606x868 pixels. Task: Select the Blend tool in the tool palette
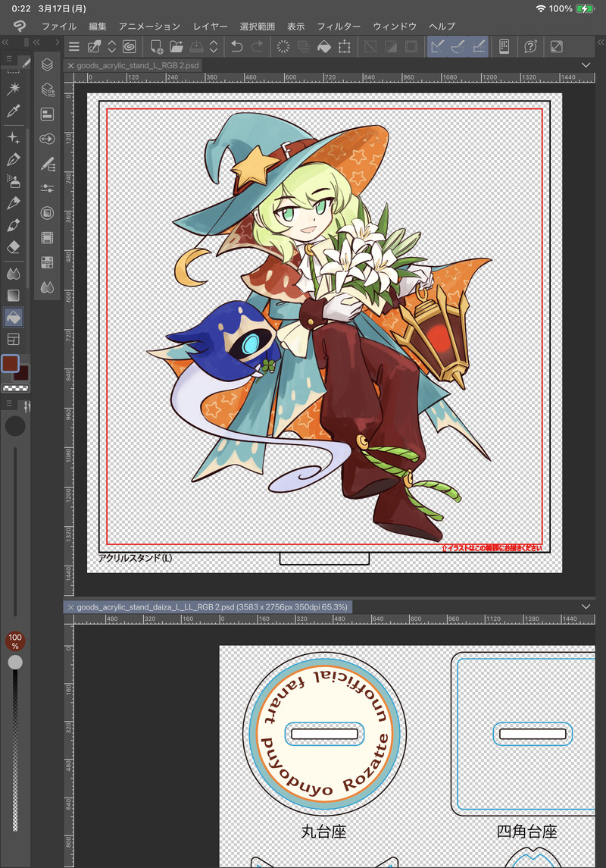(14, 274)
